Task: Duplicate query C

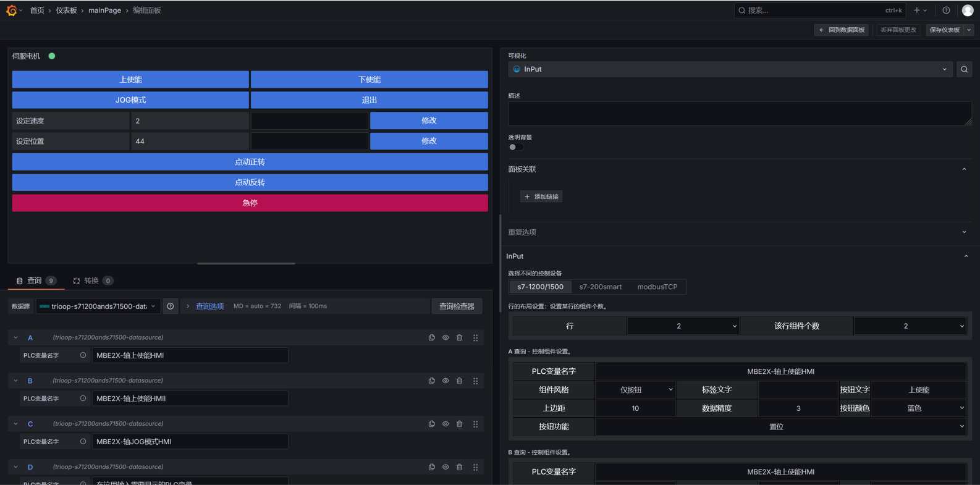Action: tap(432, 424)
